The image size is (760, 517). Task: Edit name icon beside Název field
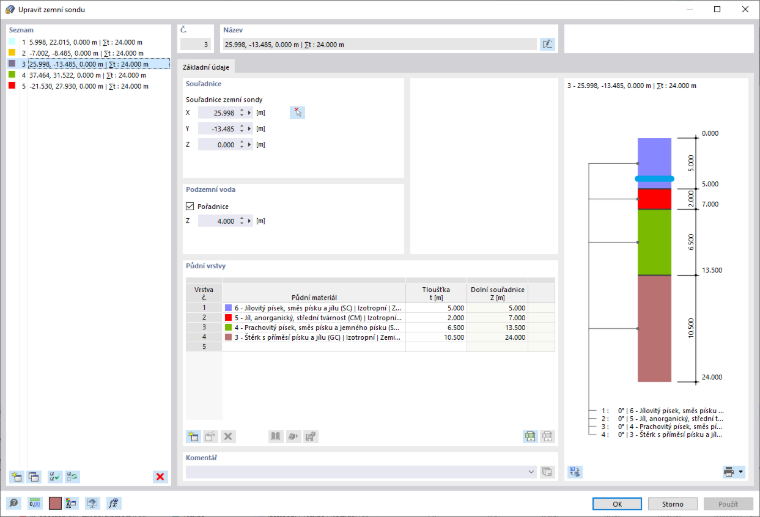click(547, 44)
